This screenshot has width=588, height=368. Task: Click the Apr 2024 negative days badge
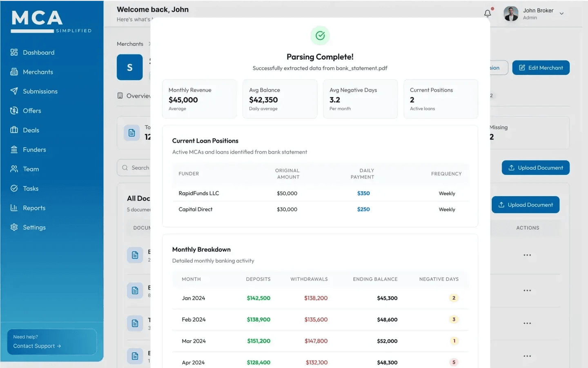click(454, 362)
